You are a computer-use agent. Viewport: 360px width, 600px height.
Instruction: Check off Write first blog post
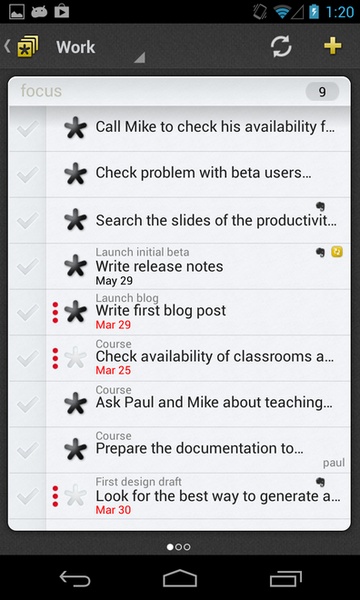(28, 312)
